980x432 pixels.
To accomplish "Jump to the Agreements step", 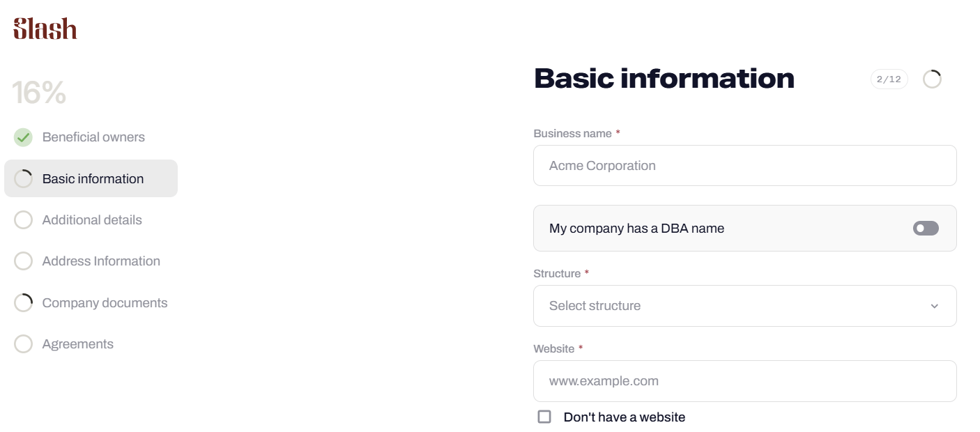I will pyautogui.click(x=78, y=344).
